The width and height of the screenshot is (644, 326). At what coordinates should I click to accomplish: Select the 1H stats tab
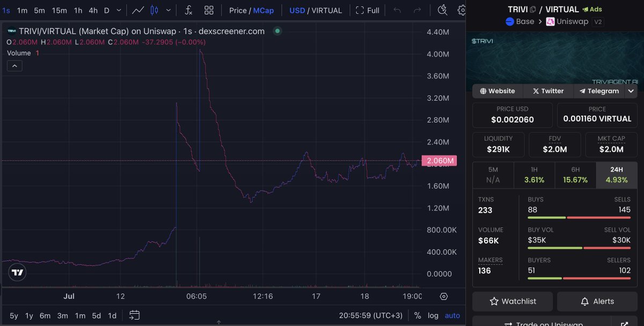point(534,175)
